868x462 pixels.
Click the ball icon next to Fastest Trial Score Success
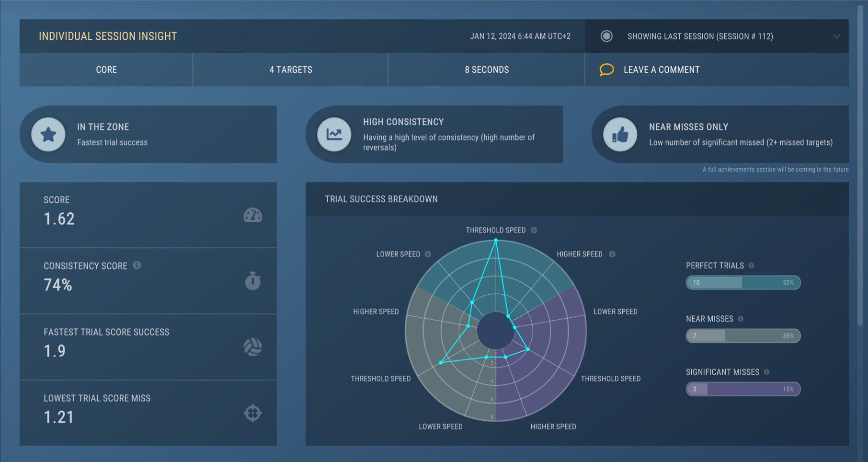click(253, 347)
